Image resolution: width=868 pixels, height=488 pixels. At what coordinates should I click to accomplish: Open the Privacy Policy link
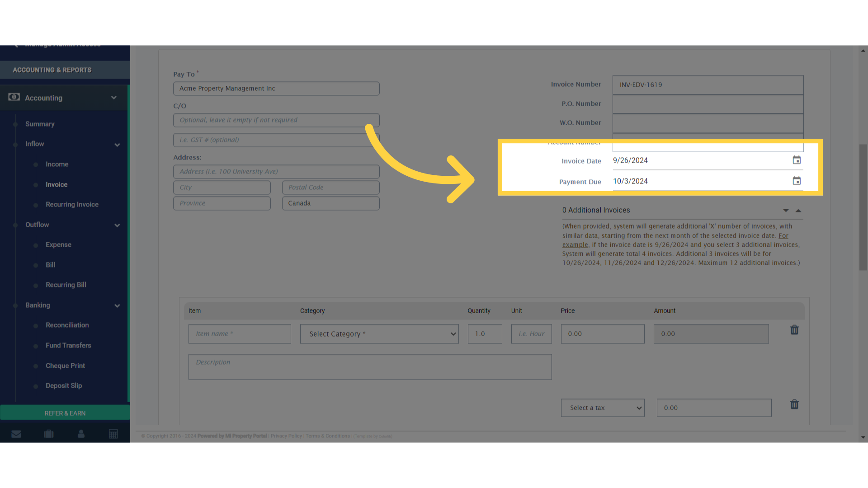click(286, 436)
